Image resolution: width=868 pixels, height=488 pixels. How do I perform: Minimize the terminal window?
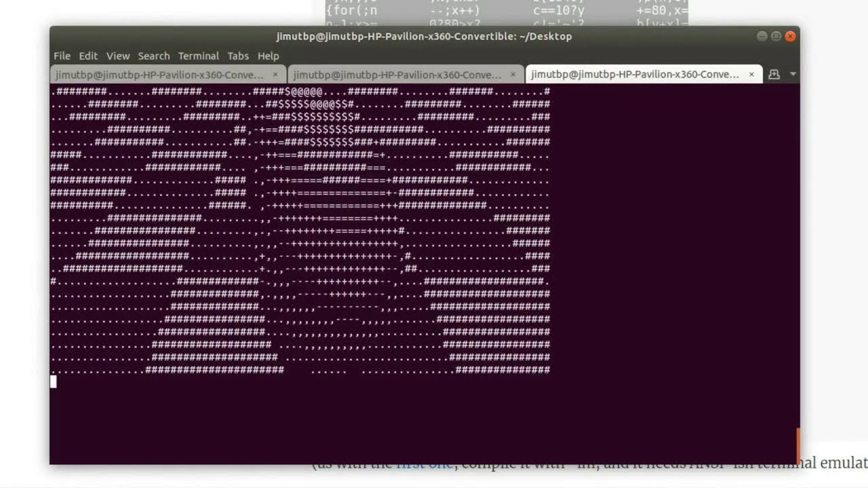pyautogui.click(x=762, y=36)
